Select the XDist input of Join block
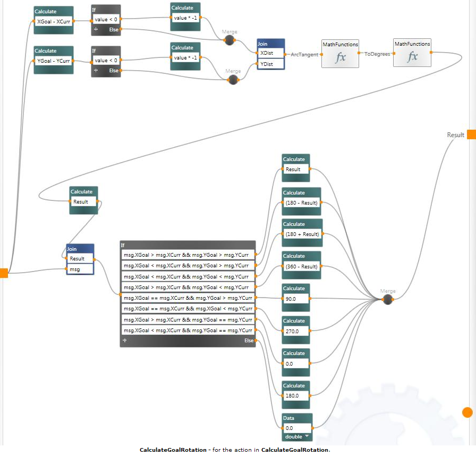Screen dimensions: 476x456 (x=270, y=53)
